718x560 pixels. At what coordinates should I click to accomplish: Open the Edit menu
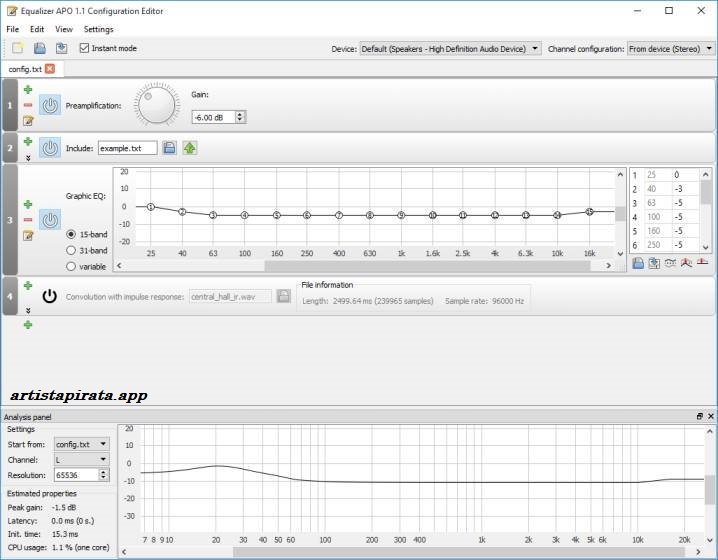(x=37, y=29)
